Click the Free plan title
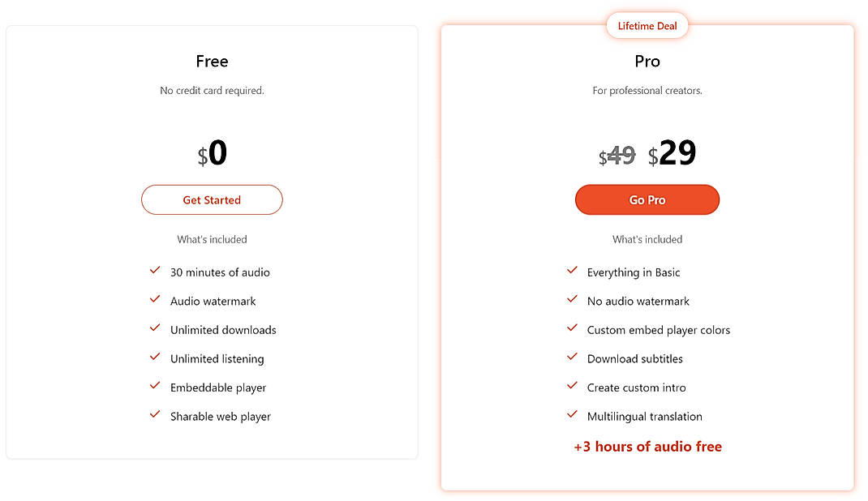 pos(212,61)
